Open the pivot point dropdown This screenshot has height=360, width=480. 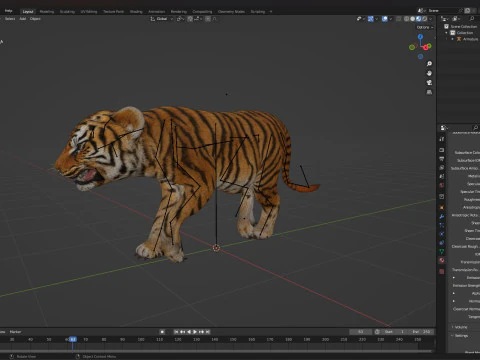tap(180, 19)
